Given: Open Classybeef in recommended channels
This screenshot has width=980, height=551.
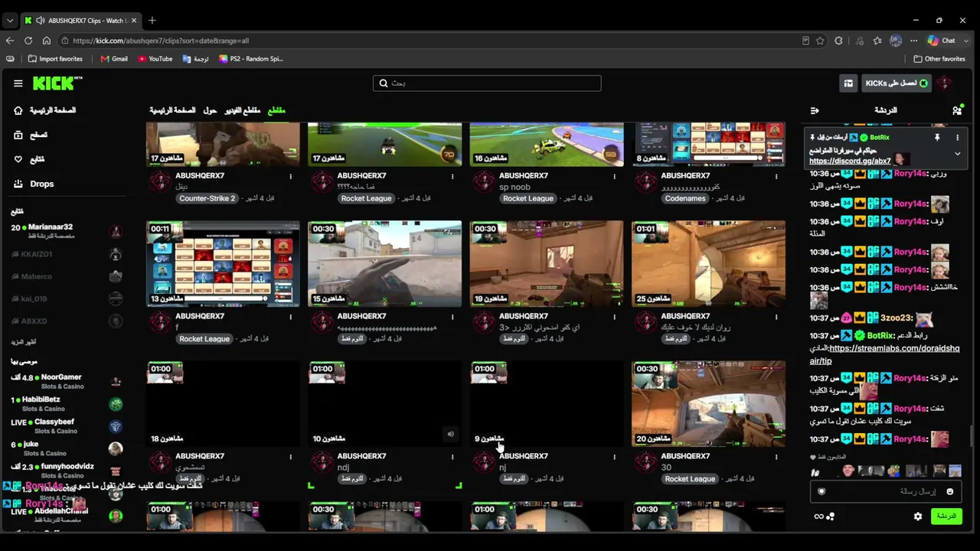Looking at the screenshot, I should coord(67,426).
